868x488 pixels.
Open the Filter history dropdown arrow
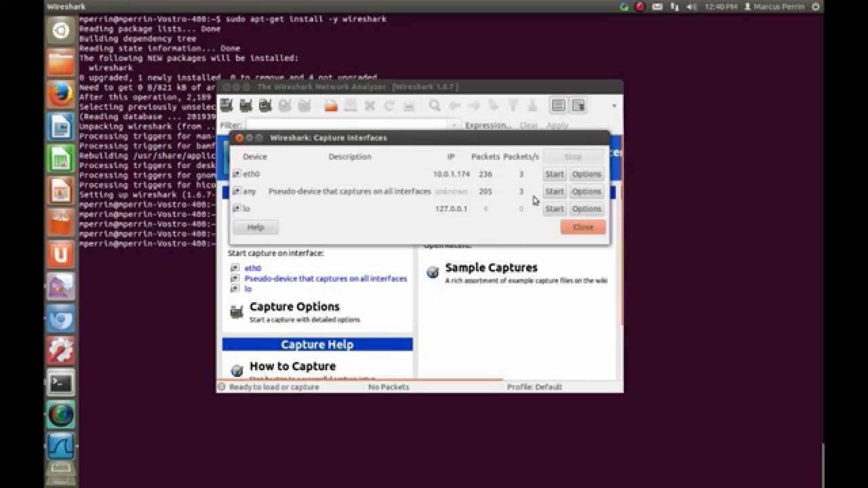[x=453, y=125]
